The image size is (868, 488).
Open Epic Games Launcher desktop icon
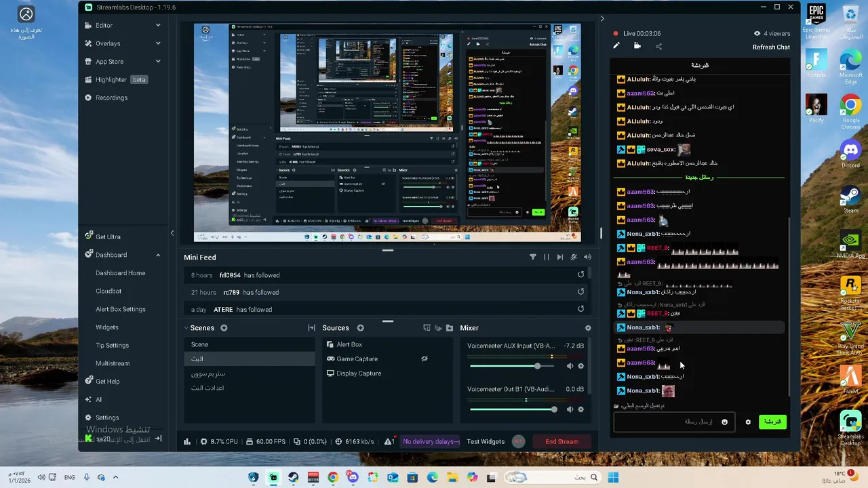(x=816, y=22)
